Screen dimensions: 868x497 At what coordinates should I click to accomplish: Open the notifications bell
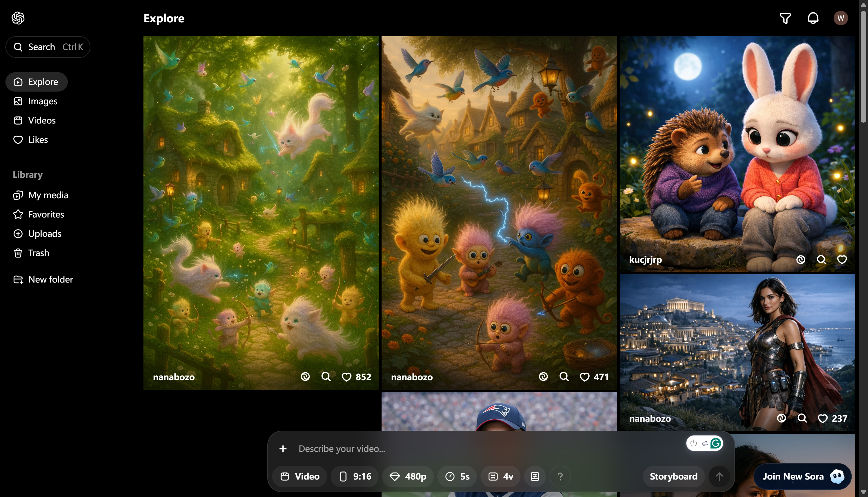[813, 18]
